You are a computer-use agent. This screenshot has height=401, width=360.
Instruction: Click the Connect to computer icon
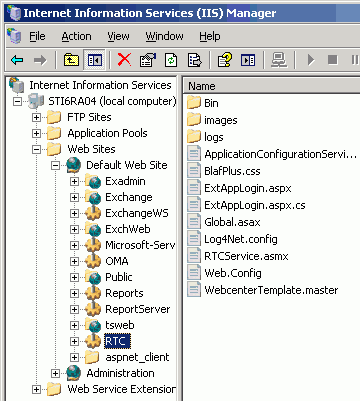279,60
